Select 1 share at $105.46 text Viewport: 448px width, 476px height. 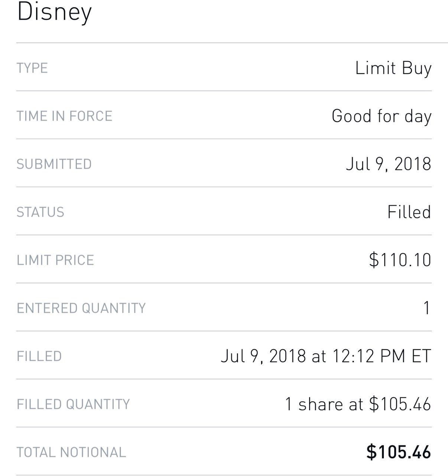358,404
